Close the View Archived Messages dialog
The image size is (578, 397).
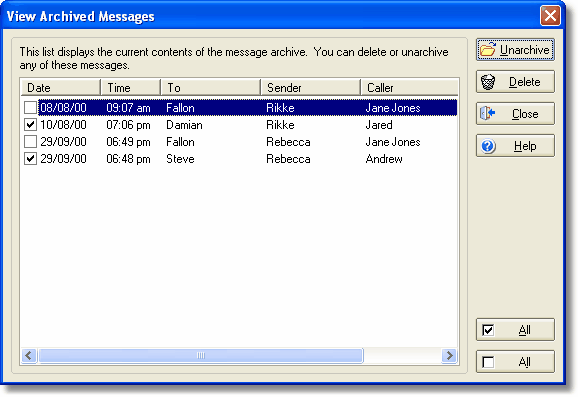[550, 16]
